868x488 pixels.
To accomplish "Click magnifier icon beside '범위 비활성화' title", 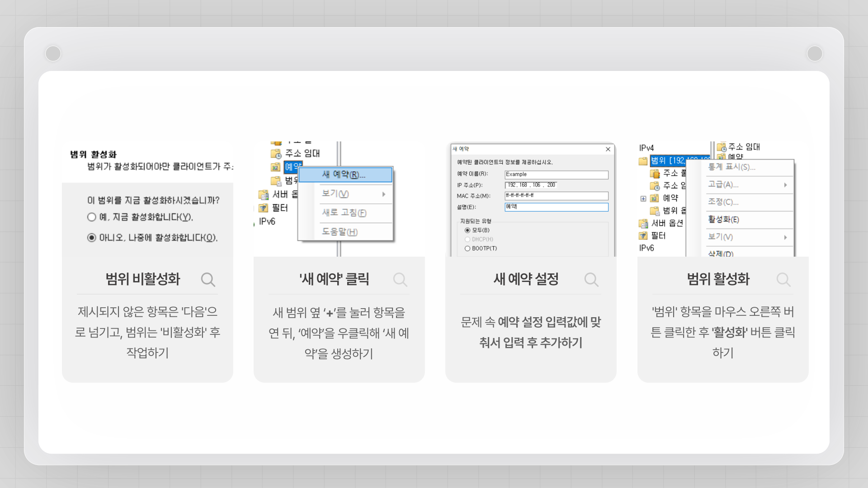I will [x=208, y=280].
